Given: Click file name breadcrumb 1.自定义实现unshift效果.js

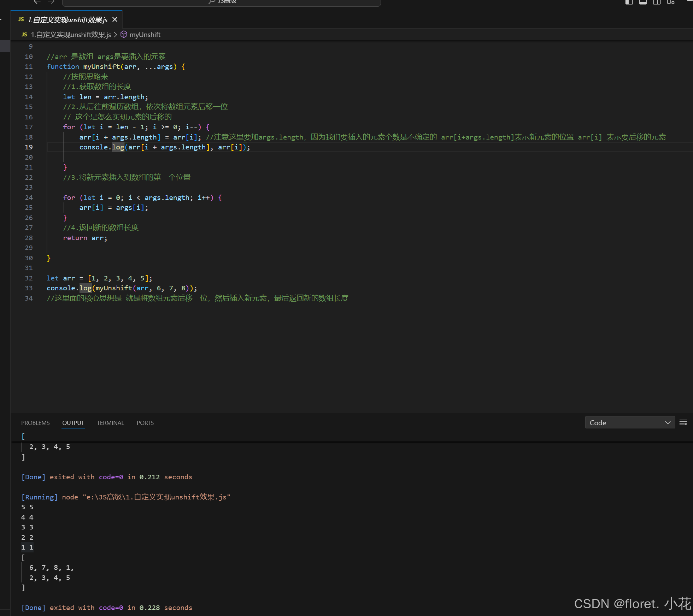Looking at the screenshot, I should (x=71, y=35).
